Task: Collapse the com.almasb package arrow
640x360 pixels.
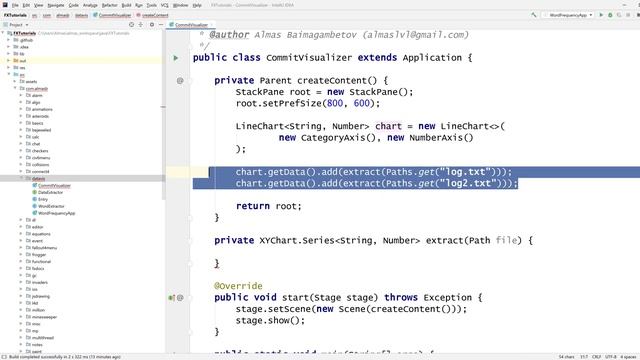Action: pyautogui.click(x=15, y=88)
